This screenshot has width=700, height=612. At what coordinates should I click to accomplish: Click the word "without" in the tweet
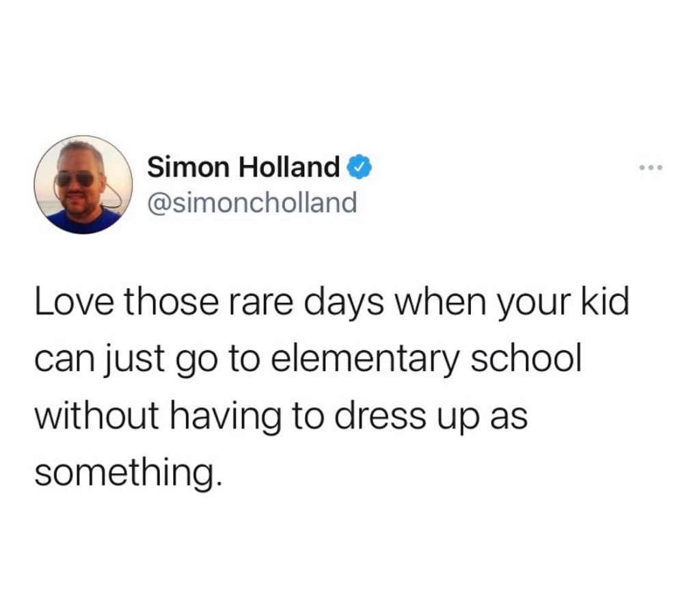[96, 416]
